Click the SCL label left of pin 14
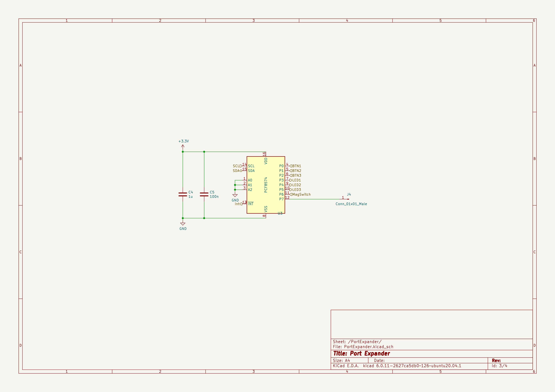This screenshot has height=392, width=555. [237, 166]
